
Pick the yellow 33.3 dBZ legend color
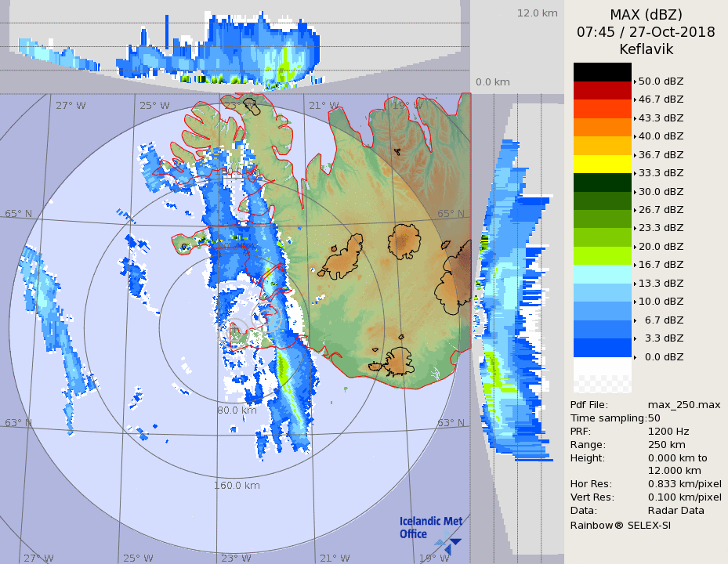[602, 164]
